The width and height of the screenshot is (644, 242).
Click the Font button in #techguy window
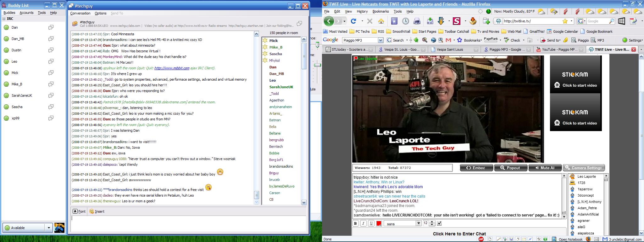coord(79,211)
